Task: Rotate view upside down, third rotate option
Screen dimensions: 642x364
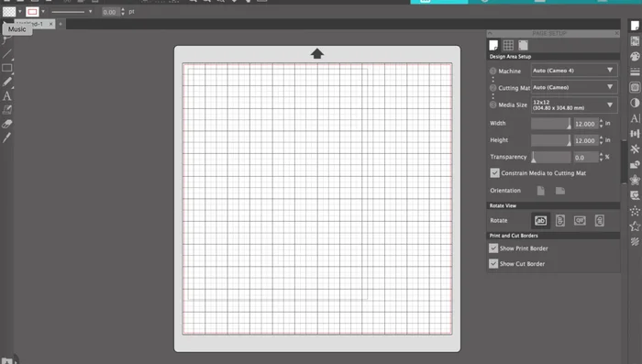Action: coord(580,220)
